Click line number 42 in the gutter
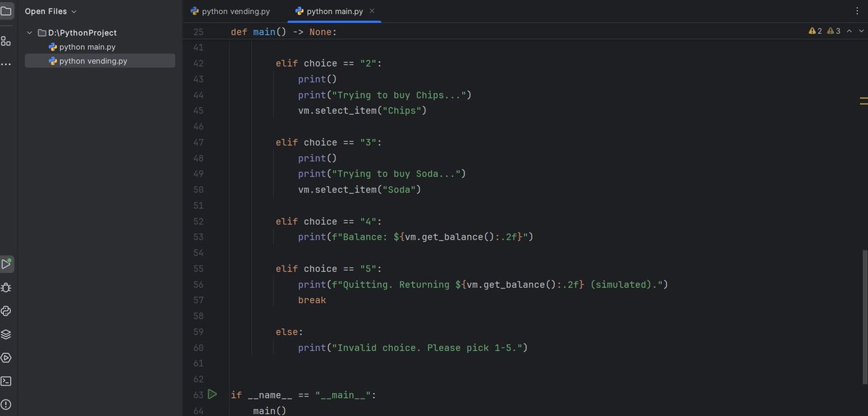Viewport: 868px width, 416px height. tap(199, 63)
